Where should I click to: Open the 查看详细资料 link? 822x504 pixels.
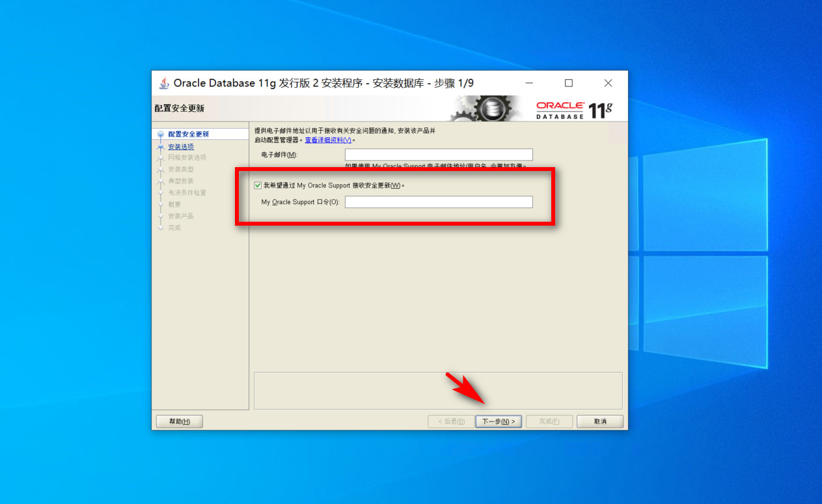coord(327,140)
